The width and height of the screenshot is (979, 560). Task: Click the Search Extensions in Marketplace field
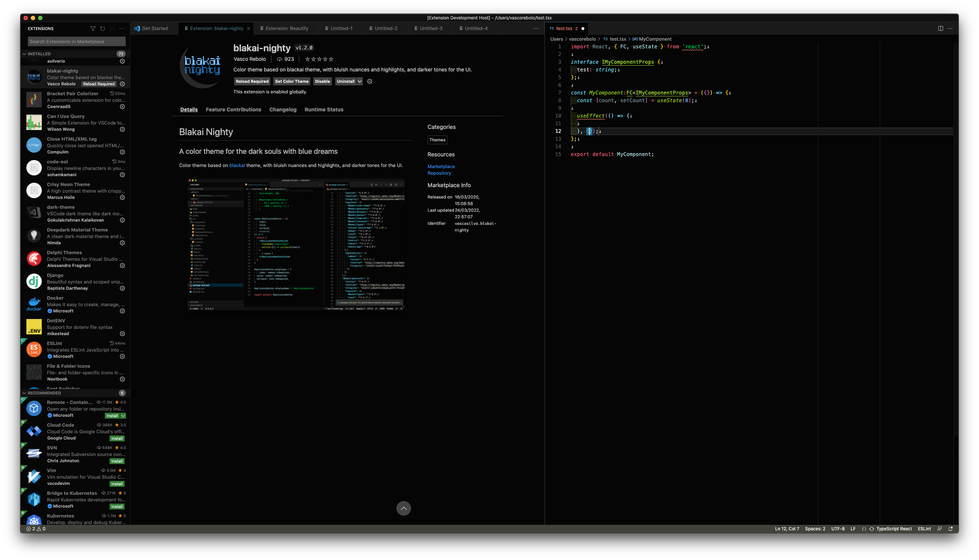coord(77,41)
